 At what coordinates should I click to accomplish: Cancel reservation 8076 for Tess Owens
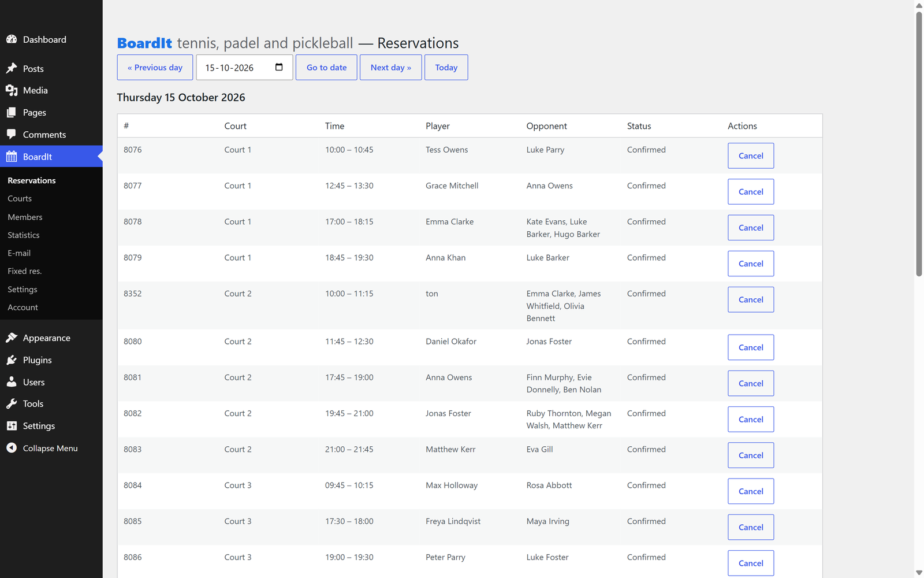751,155
